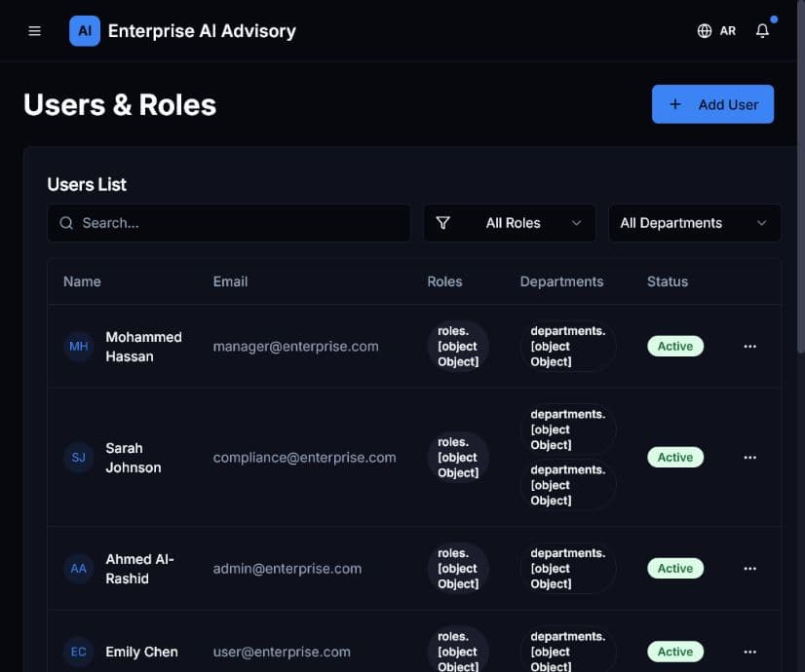Click the Add User button
This screenshot has height=672, width=805.
click(712, 104)
